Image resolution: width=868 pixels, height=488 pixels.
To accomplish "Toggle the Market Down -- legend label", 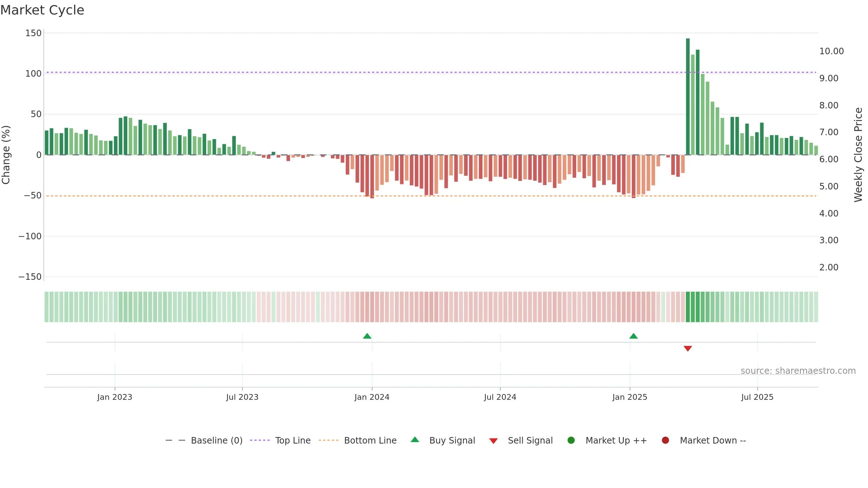I will [x=713, y=441].
